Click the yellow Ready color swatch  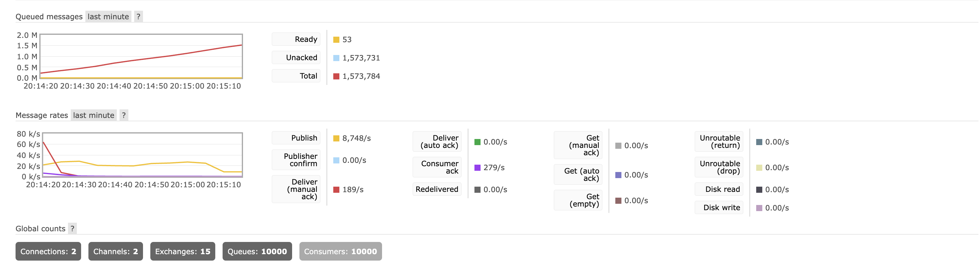pyautogui.click(x=336, y=40)
